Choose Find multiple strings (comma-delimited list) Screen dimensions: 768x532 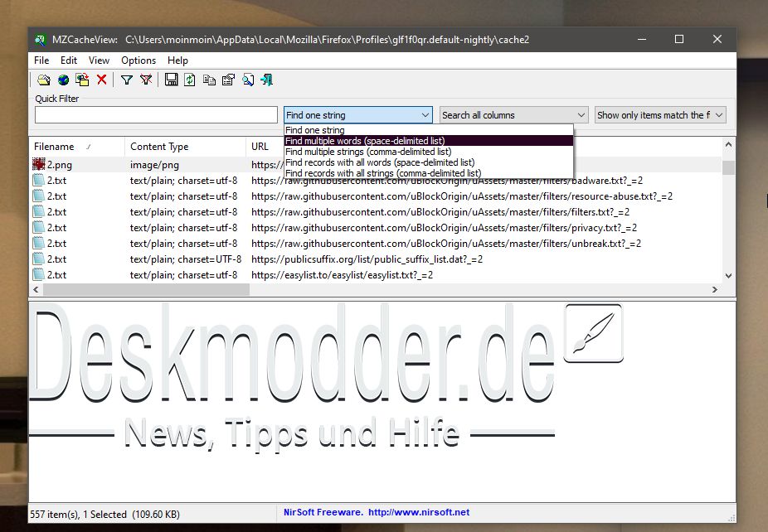pyautogui.click(x=429, y=152)
